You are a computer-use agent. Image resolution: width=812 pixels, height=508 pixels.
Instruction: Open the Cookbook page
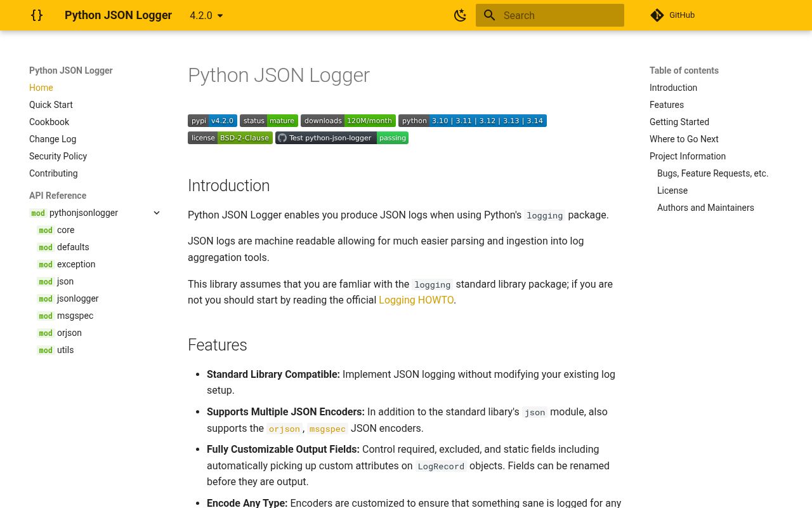[49, 122]
